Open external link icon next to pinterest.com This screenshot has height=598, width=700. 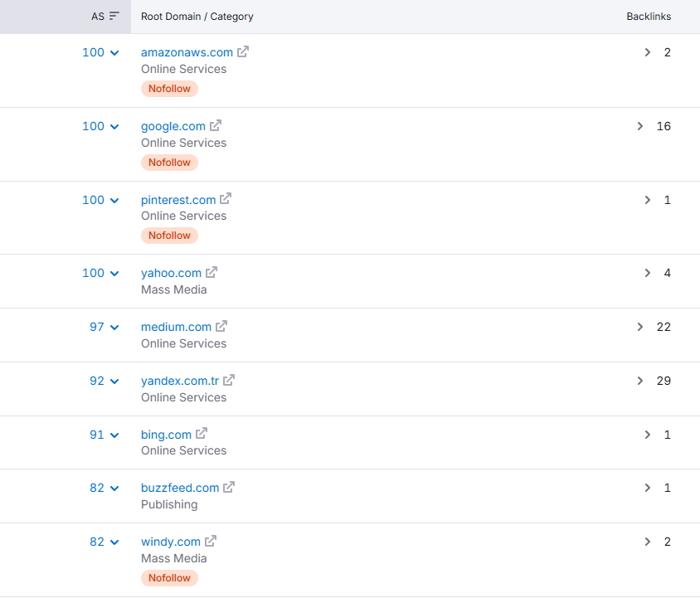(x=226, y=199)
